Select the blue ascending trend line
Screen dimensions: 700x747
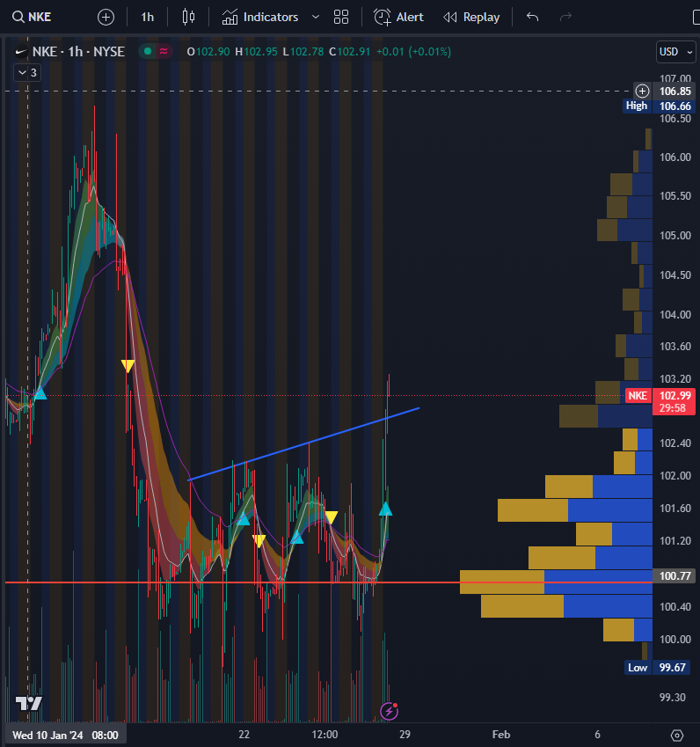pyautogui.click(x=303, y=444)
